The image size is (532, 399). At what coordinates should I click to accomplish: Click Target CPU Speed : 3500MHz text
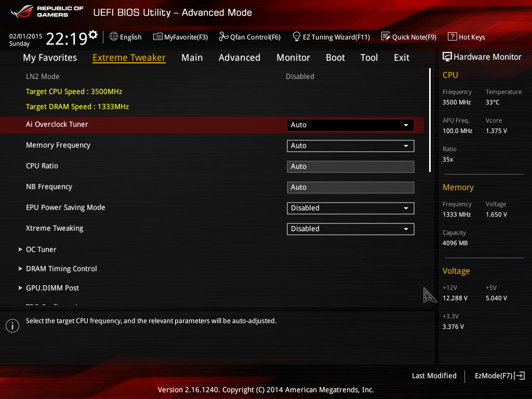click(74, 91)
